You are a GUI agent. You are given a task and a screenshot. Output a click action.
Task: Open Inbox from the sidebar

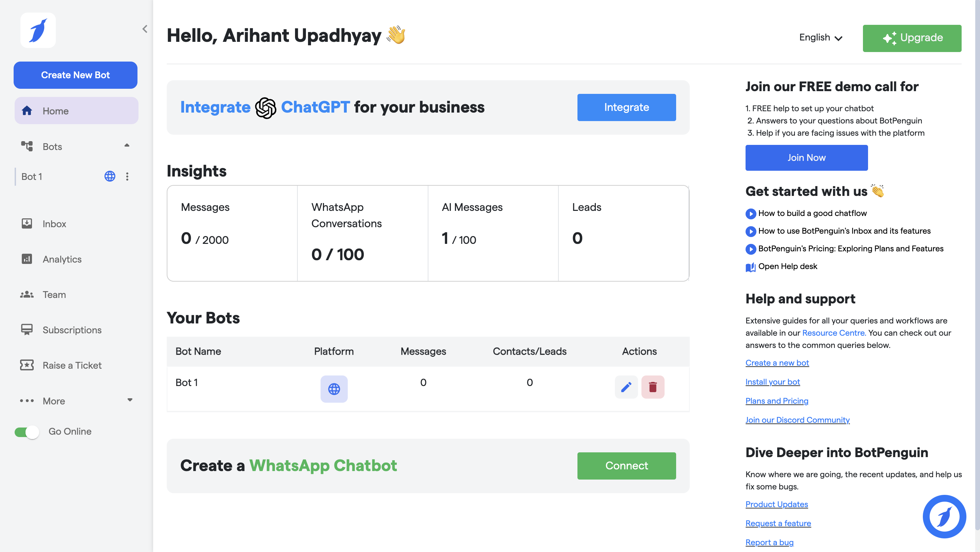[54, 224]
